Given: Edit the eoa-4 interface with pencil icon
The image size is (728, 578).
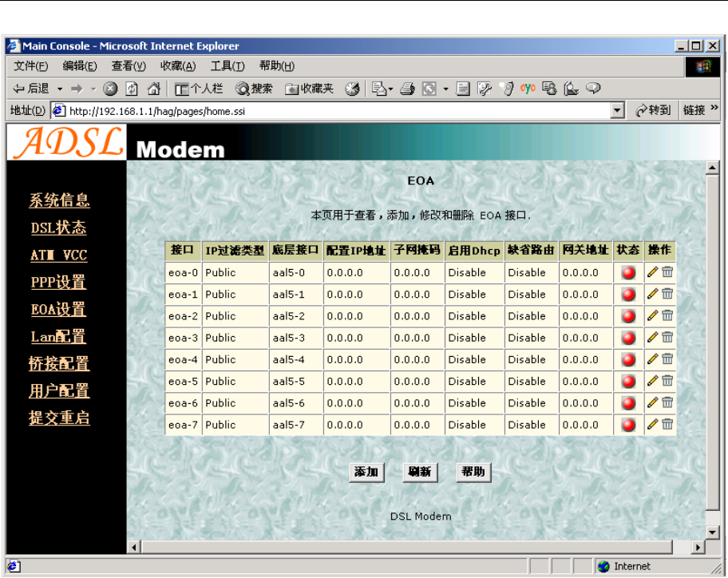Looking at the screenshot, I should (652, 359).
